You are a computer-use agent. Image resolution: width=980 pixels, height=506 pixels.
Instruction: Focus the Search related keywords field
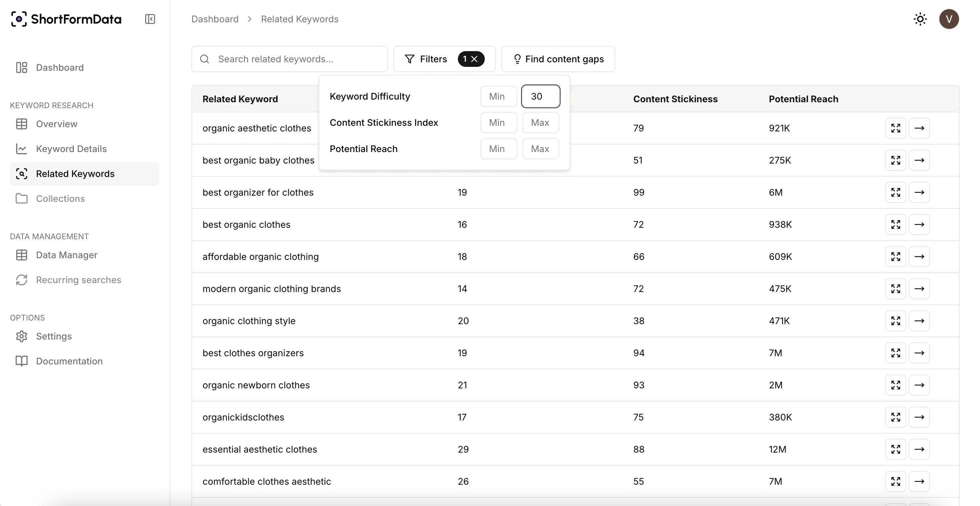(x=289, y=59)
